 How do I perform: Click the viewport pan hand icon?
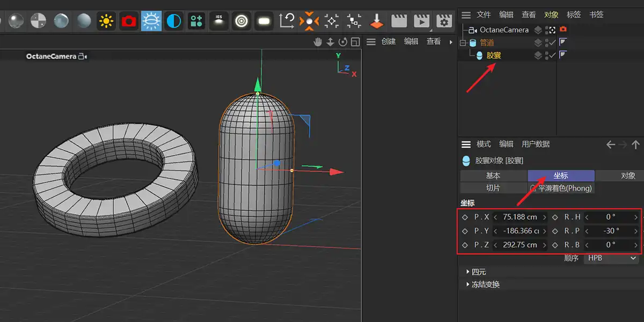(x=318, y=42)
